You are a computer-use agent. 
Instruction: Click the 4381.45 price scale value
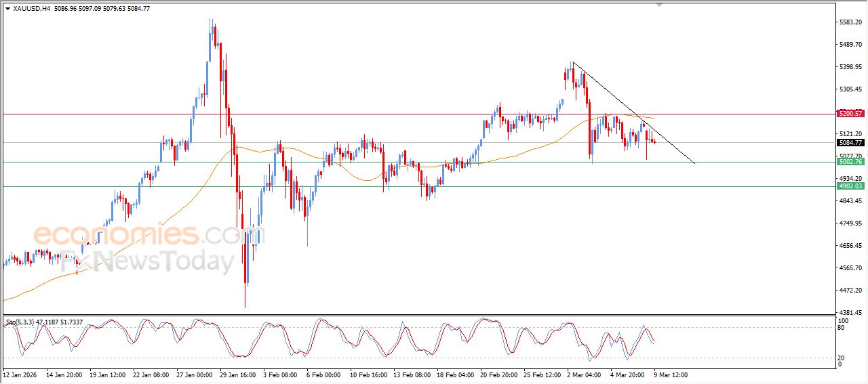pos(849,312)
